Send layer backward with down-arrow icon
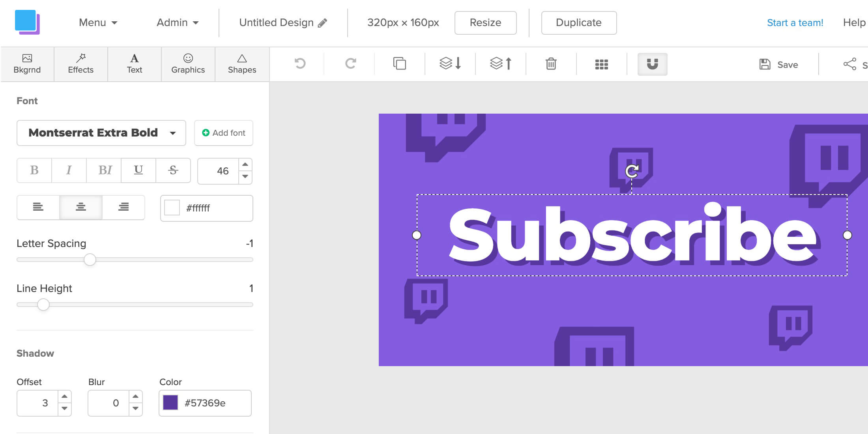 [450, 64]
